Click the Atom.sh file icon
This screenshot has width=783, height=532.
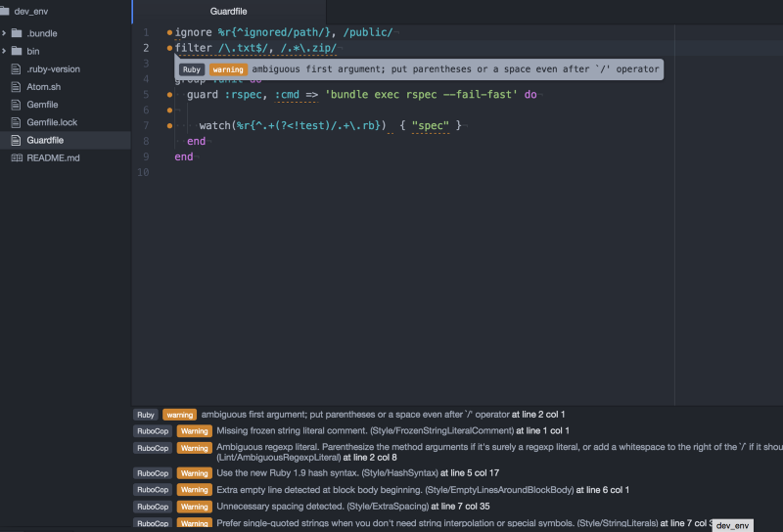coord(16,87)
